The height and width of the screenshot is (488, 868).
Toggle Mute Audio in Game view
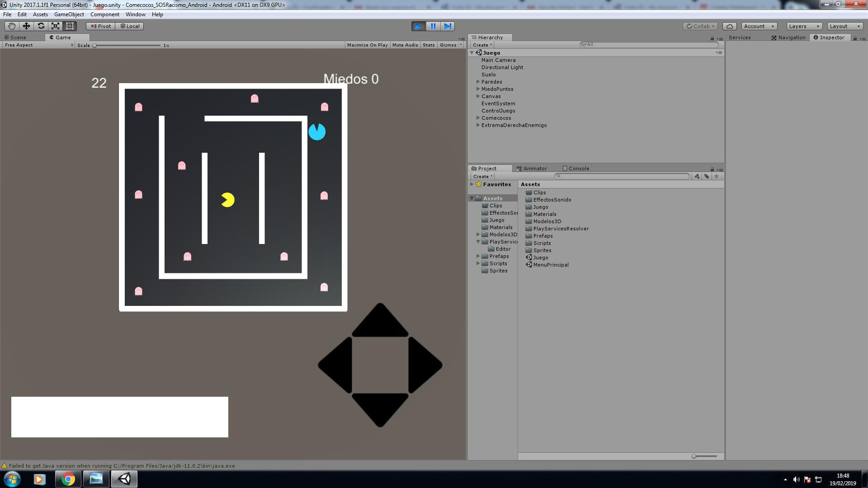click(x=405, y=45)
